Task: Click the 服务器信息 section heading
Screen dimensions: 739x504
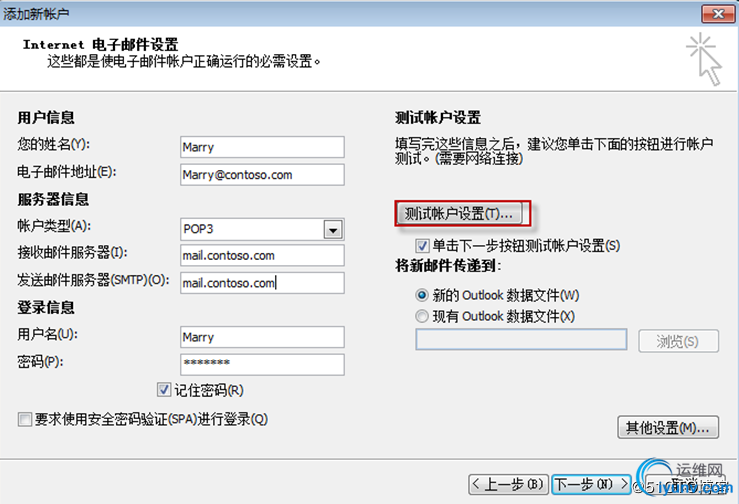Action: coord(53,199)
